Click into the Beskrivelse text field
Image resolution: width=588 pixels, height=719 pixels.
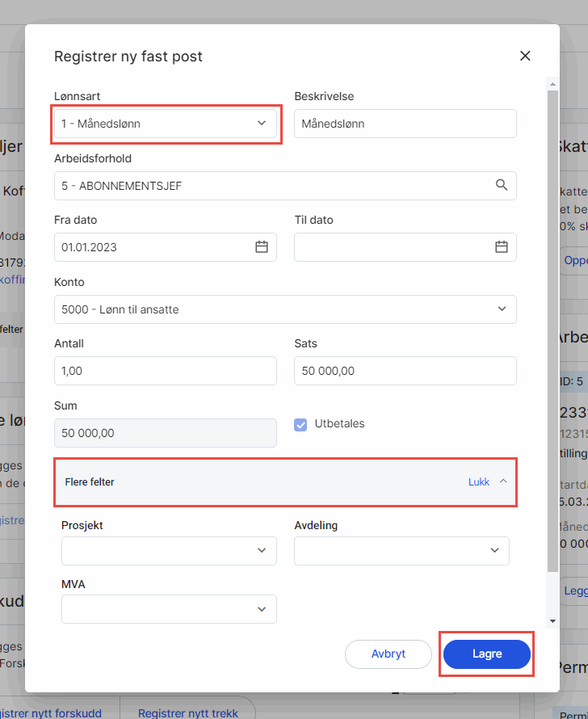(405, 124)
